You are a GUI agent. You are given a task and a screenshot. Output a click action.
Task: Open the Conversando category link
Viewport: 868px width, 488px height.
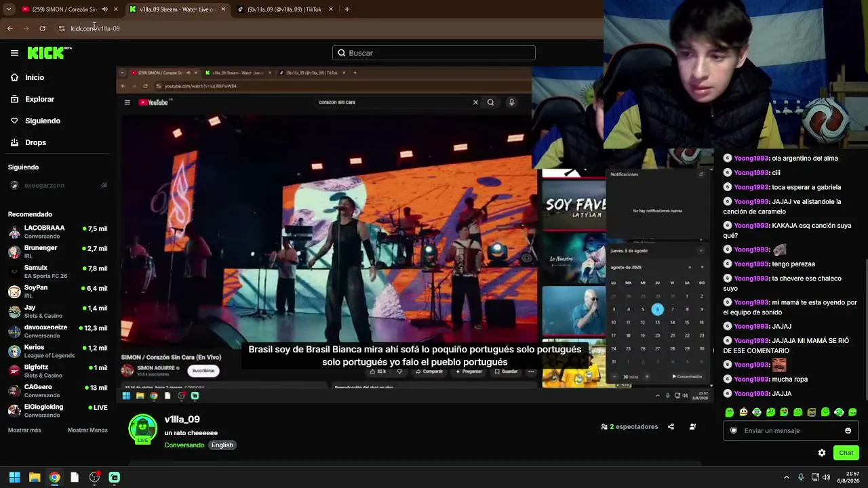[x=184, y=445]
